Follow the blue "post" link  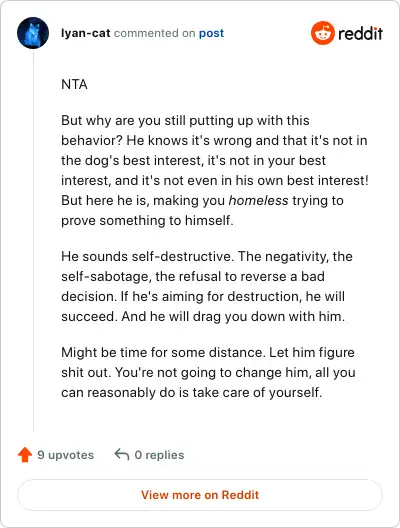pyautogui.click(x=211, y=33)
